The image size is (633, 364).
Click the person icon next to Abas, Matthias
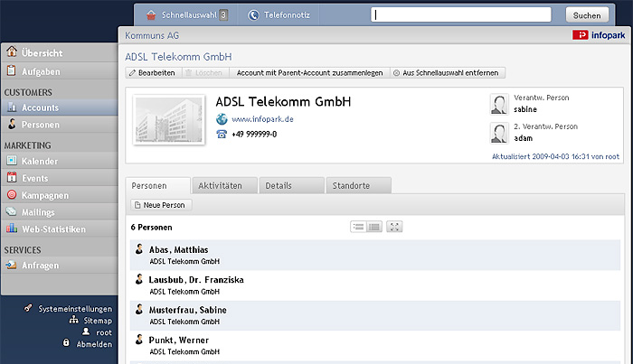pyautogui.click(x=139, y=249)
